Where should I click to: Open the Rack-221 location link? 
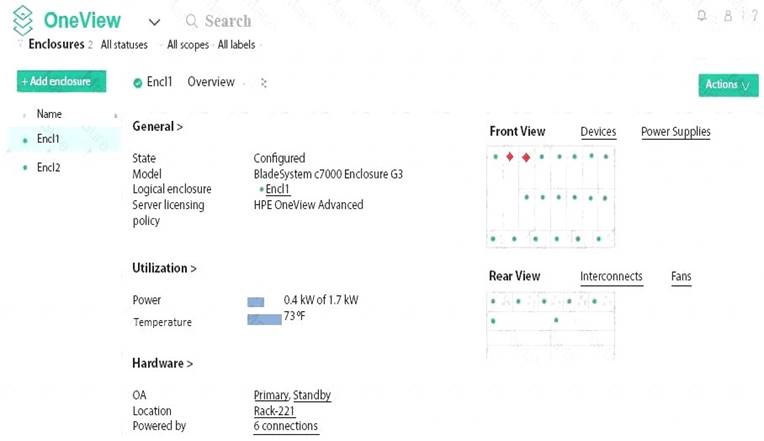pos(274,411)
